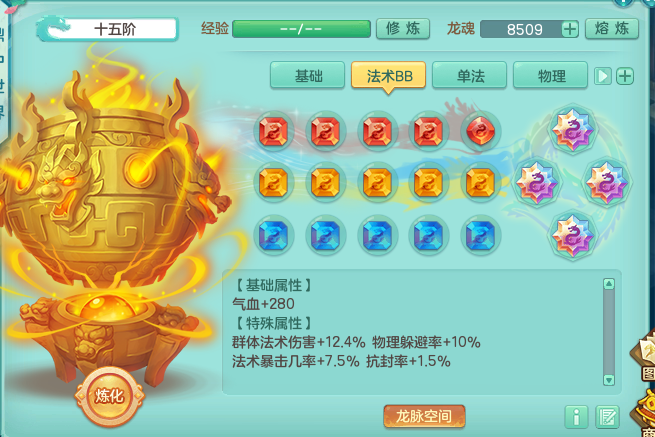
Task: Select the round red gem in the top row
Action: [480, 131]
